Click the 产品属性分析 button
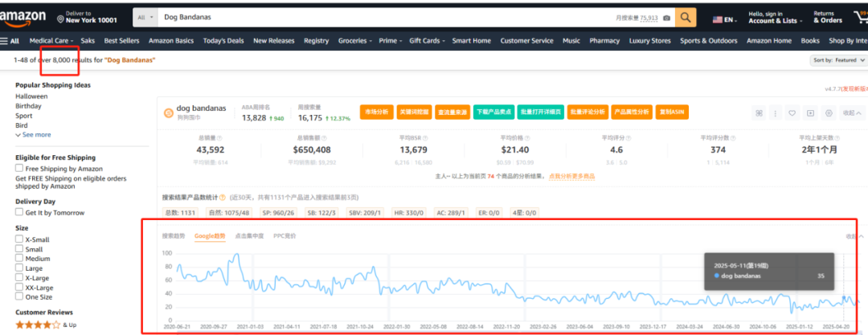Image resolution: width=868 pixels, height=335 pixels. pos(632,112)
